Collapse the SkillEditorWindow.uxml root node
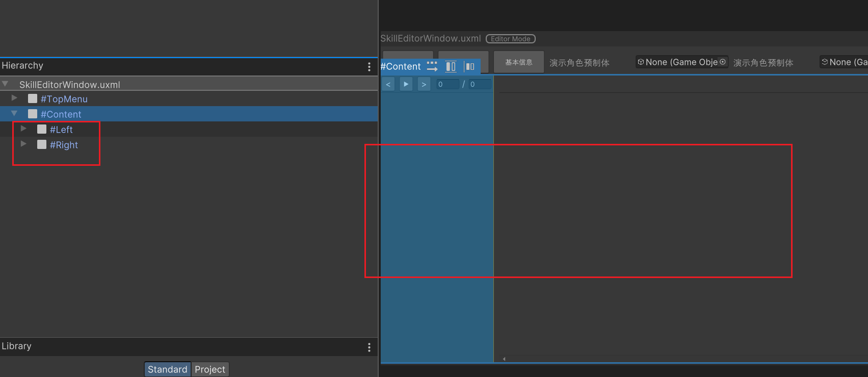Image resolution: width=868 pixels, height=377 pixels. [x=5, y=84]
